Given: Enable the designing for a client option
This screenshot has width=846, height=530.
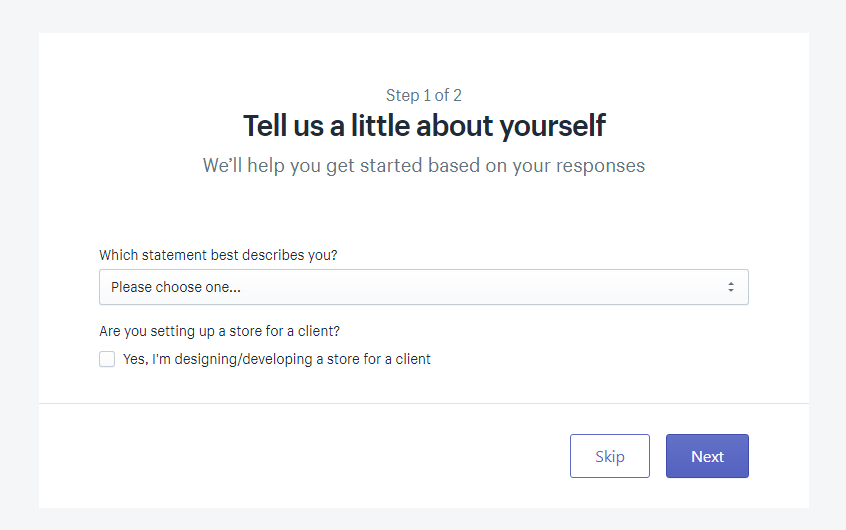Looking at the screenshot, I should [107, 359].
